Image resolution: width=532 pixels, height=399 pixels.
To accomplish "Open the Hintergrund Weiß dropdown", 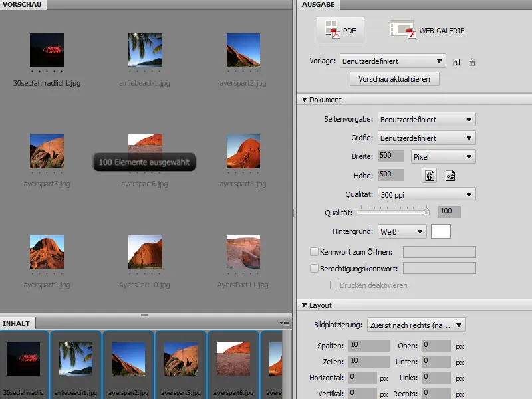I will tap(402, 231).
